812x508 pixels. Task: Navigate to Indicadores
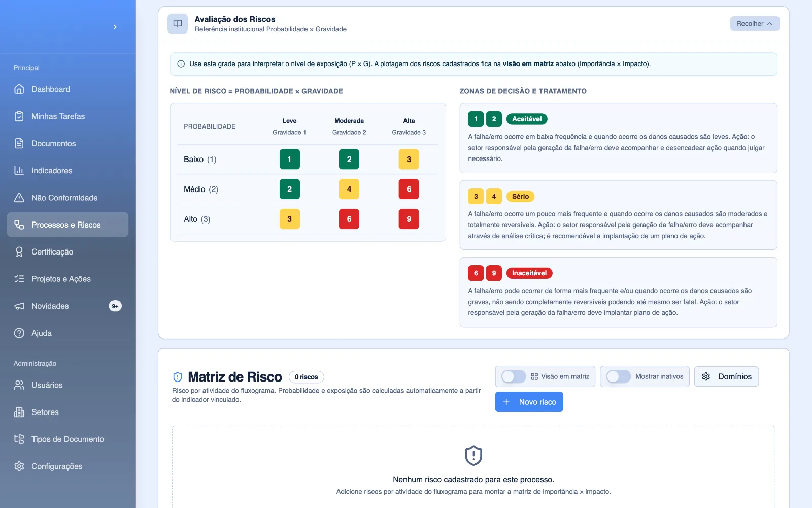(67, 171)
